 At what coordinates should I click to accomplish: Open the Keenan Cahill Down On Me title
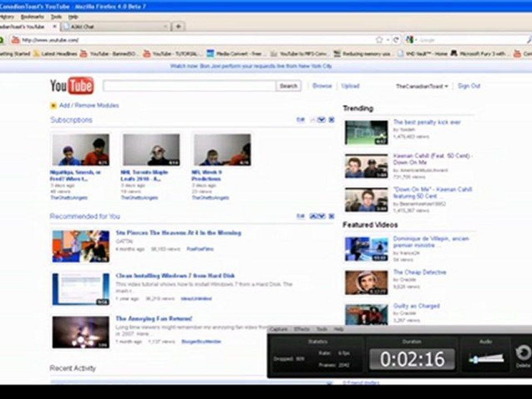tap(433, 159)
